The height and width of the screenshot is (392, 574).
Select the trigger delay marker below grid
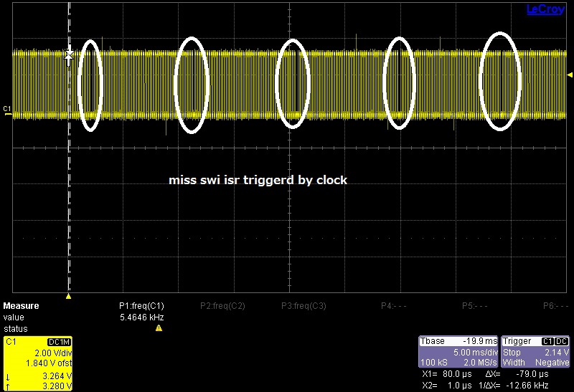point(68,296)
